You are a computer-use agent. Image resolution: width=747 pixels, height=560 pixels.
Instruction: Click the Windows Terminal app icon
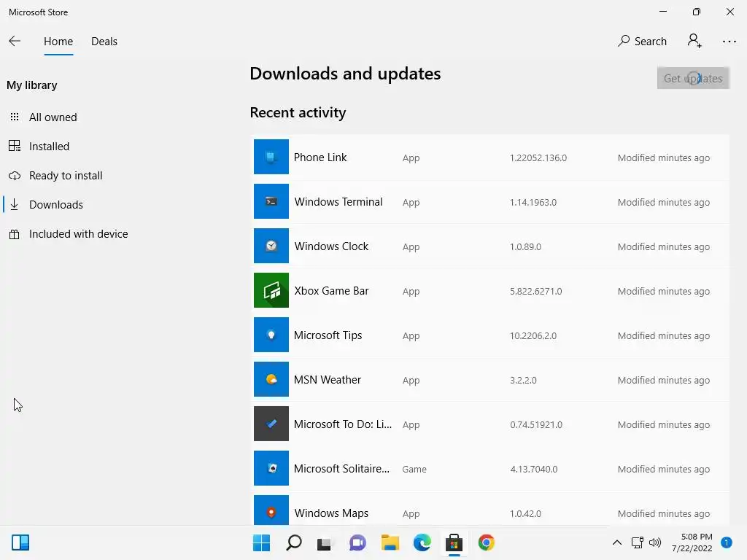pos(271,201)
